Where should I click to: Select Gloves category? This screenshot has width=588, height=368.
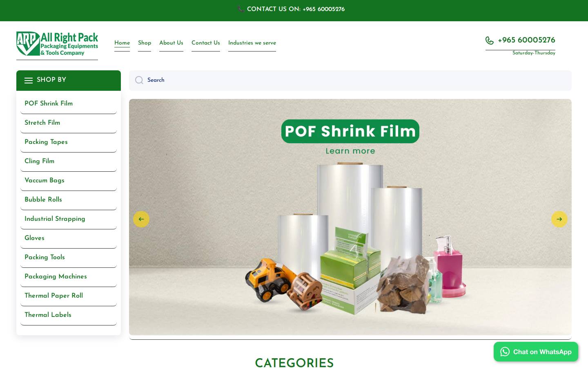click(69, 238)
